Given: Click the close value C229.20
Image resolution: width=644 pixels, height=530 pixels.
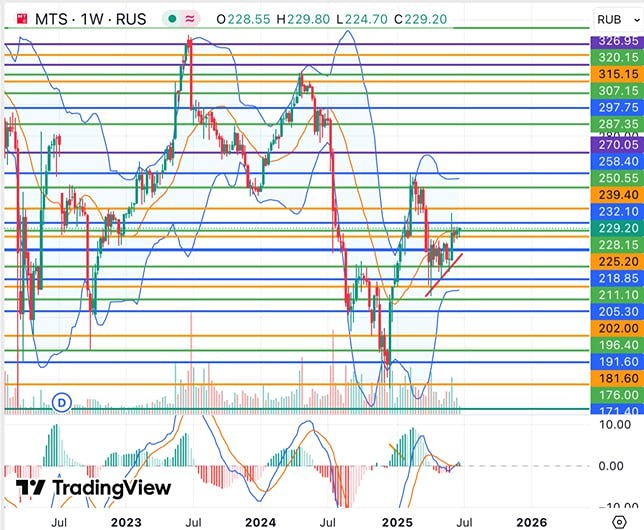Looking at the screenshot, I should coord(420,19).
